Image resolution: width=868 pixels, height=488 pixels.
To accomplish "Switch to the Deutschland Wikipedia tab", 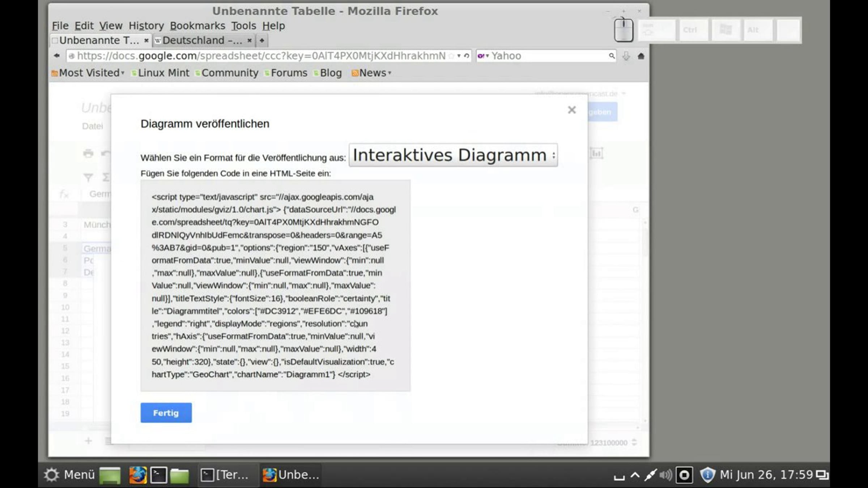I will tap(202, 40).
